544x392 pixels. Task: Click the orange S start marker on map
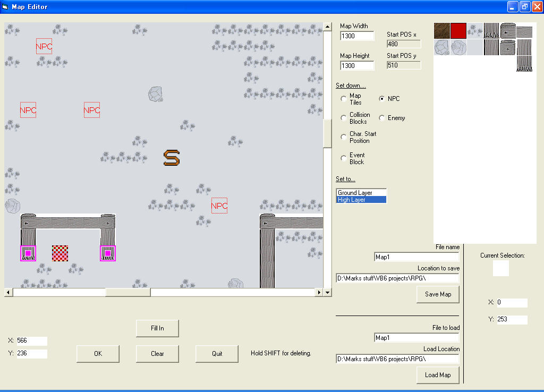171,158
